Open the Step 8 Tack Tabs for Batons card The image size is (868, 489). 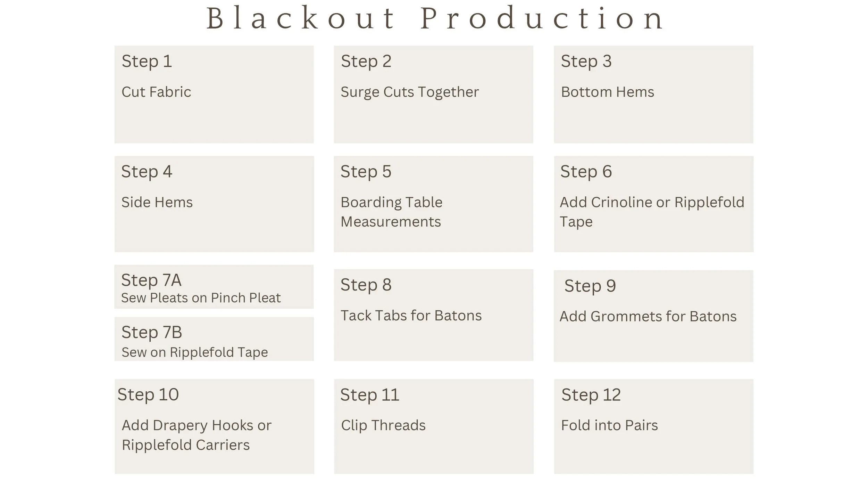point(434,315)
